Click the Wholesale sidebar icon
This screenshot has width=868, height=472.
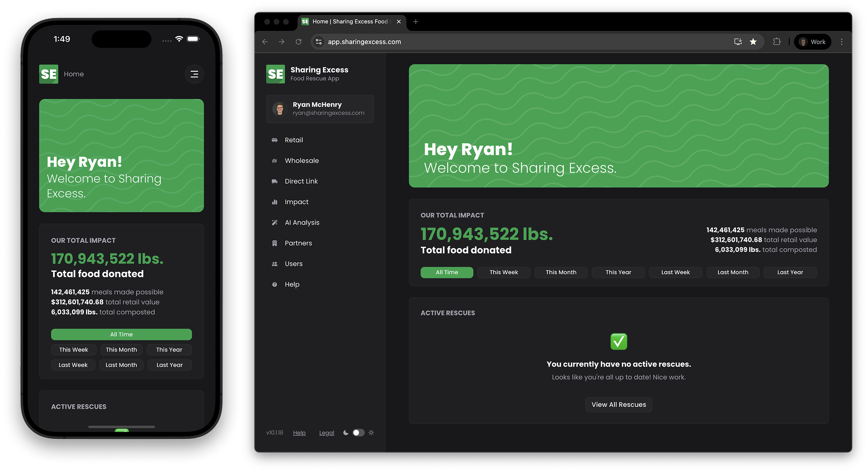click(275, 161)
